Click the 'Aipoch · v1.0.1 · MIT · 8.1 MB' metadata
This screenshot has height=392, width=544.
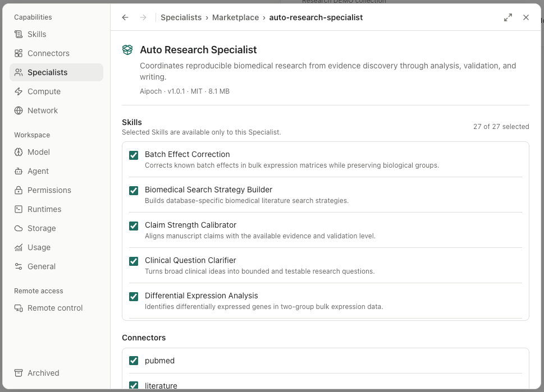tap(185, 91)
